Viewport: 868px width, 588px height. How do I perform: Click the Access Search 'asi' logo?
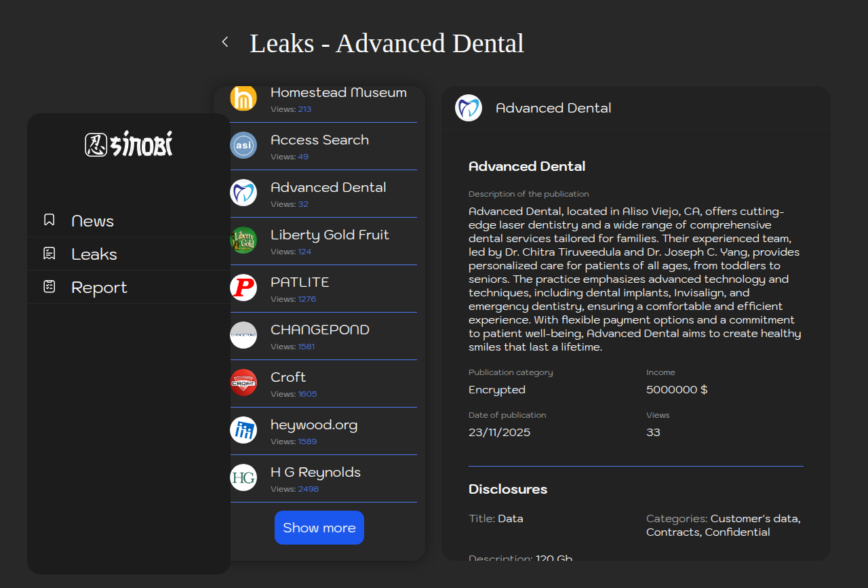coord(243,145)
